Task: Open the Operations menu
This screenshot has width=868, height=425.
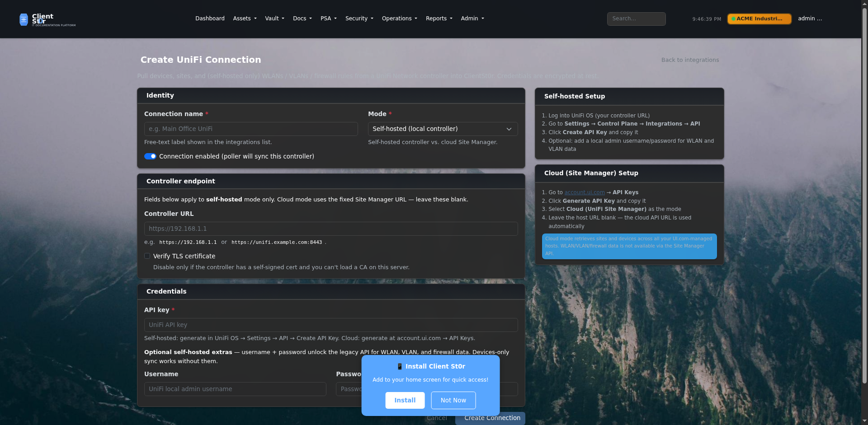Action: tap(399, 19)
